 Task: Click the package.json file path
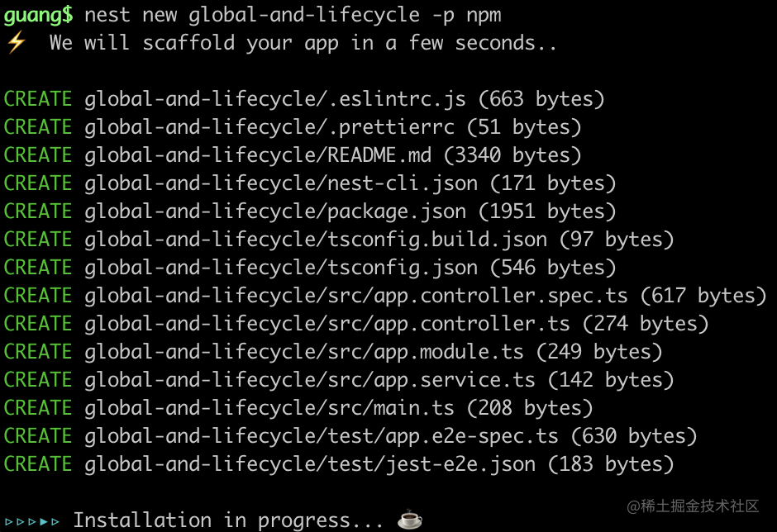(275, 211)
